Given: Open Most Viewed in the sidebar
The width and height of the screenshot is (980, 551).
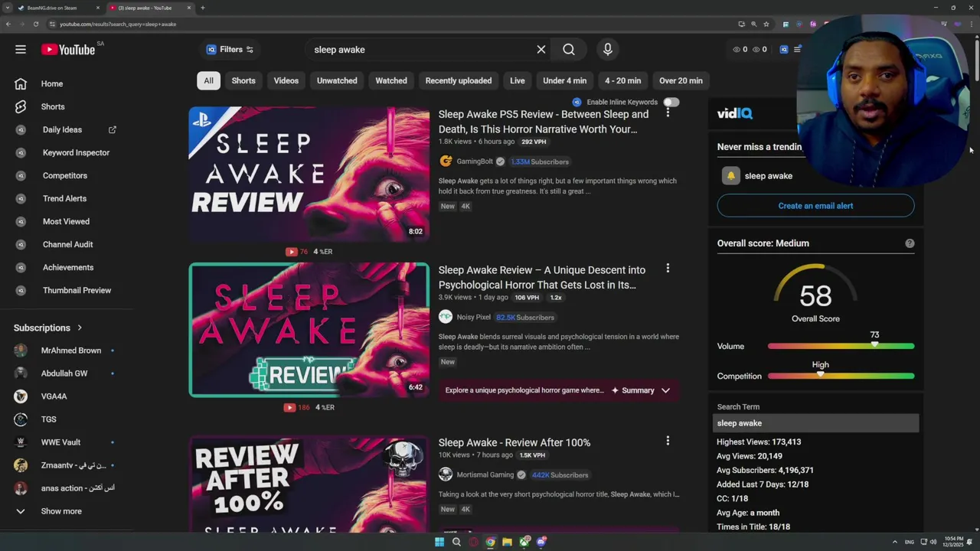Looking at the screenshot, I should pos(66,222).
